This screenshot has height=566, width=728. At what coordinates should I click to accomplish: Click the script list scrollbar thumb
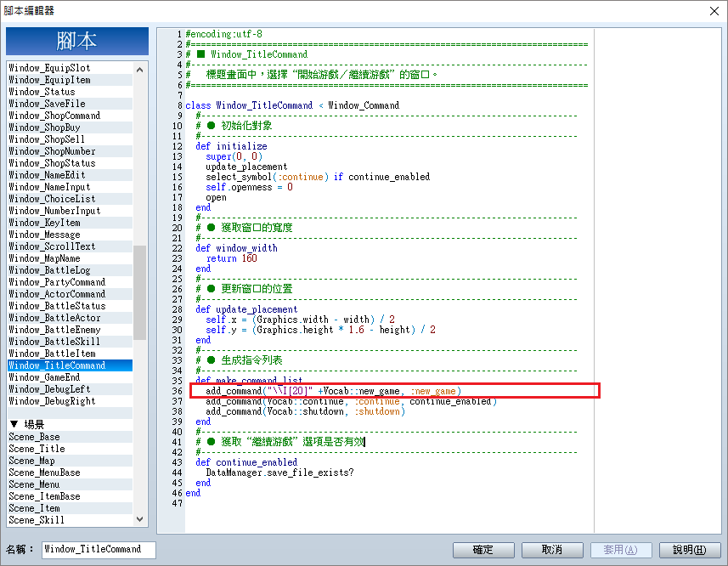point(140,292)
